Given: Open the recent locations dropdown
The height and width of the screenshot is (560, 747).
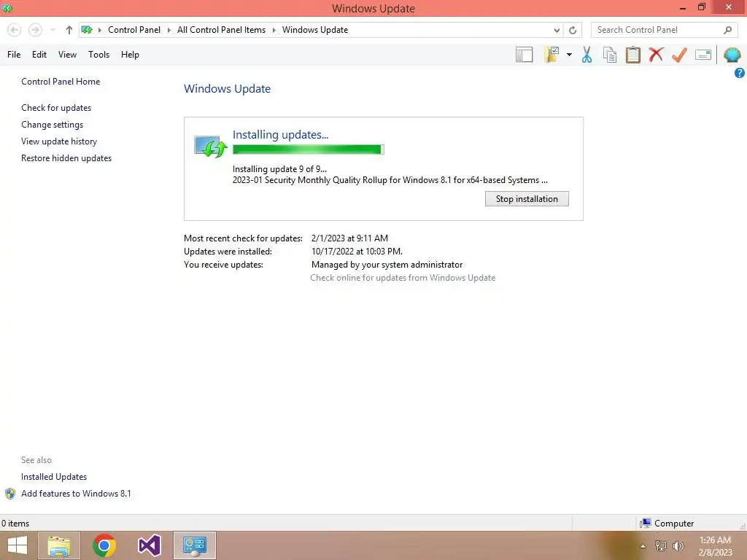Looking at the screenshot, I should (x=53, y=30).
